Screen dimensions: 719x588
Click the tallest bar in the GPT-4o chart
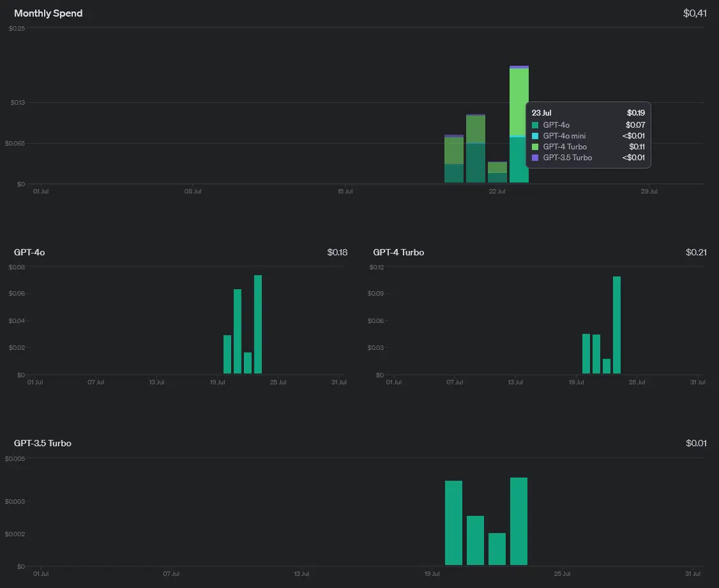click(x=258, y=324)
